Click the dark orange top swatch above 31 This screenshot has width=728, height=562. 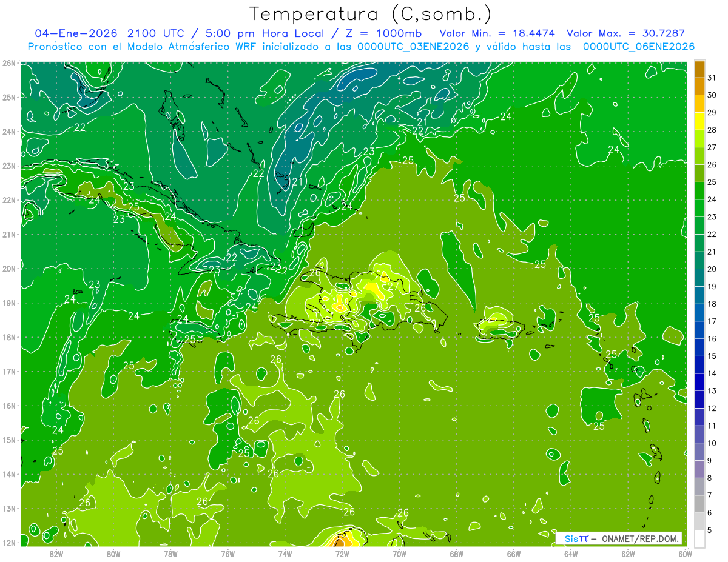click(699, 69)
